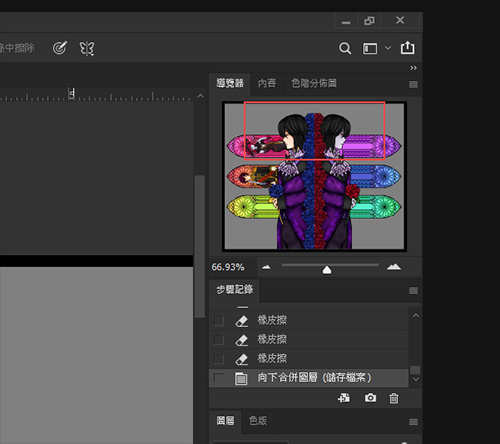
Task: Click canvas scroll up arrow
Action: (x=200, y=96)
